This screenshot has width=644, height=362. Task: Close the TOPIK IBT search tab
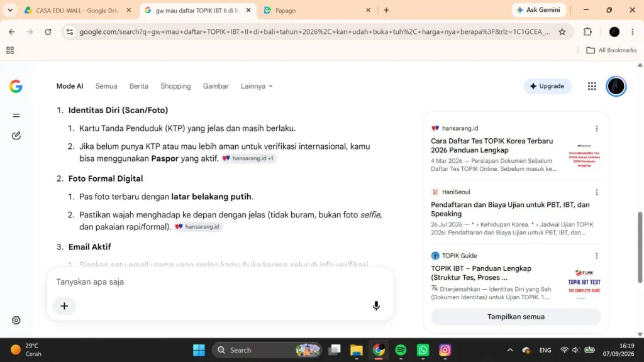click(248, 10)
